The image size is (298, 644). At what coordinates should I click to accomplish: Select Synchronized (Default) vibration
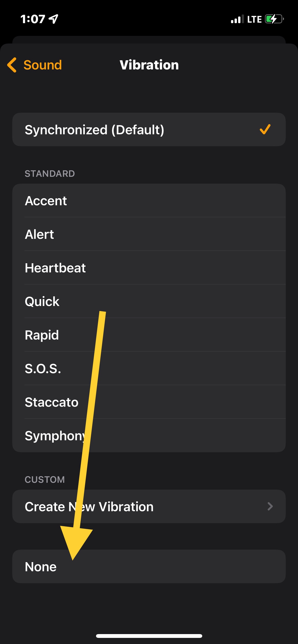94,130
